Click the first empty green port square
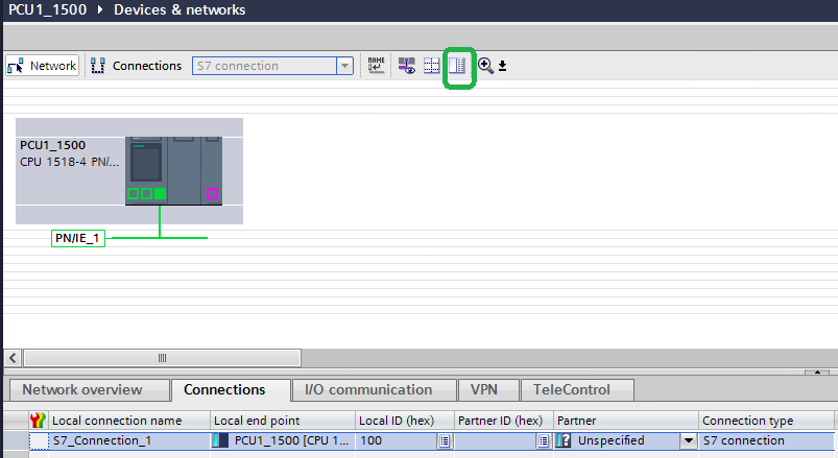Image resolution: width=838 pixels, height=458 pixels. click(133, 193)
